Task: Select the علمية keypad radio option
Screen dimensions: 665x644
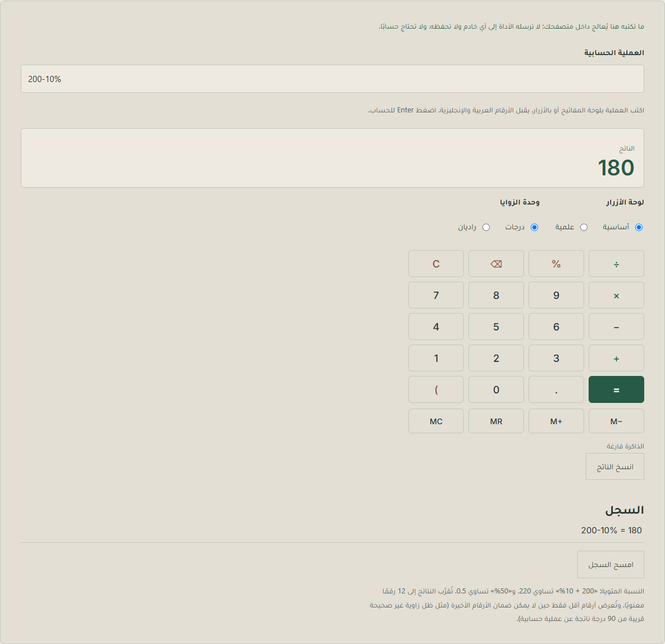Action: pos(584,228)
